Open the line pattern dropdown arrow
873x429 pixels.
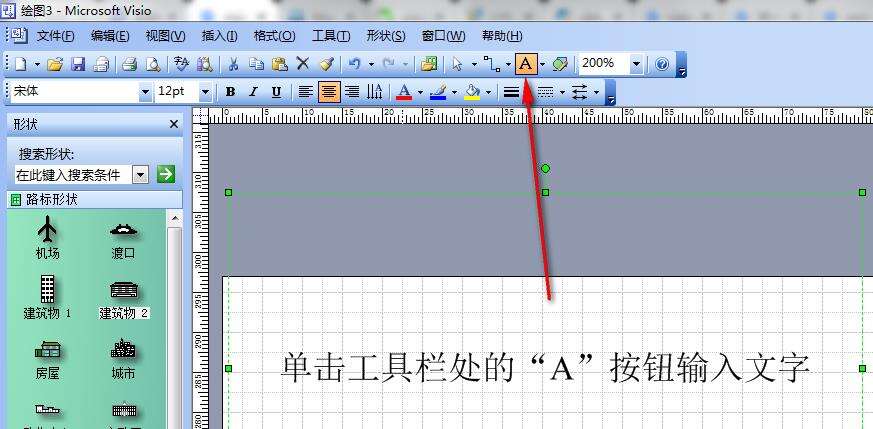[562, 92]
